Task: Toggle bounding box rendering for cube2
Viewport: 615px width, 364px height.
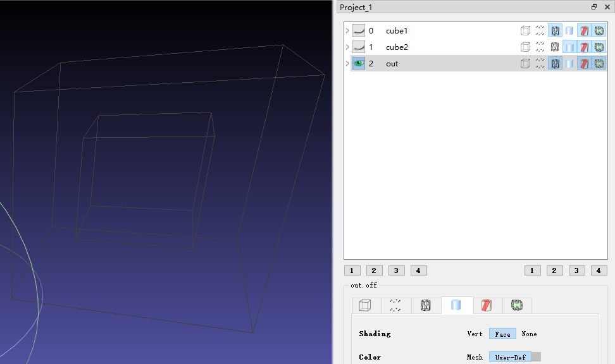Action: pyautogui.click(x=525, y=47)
